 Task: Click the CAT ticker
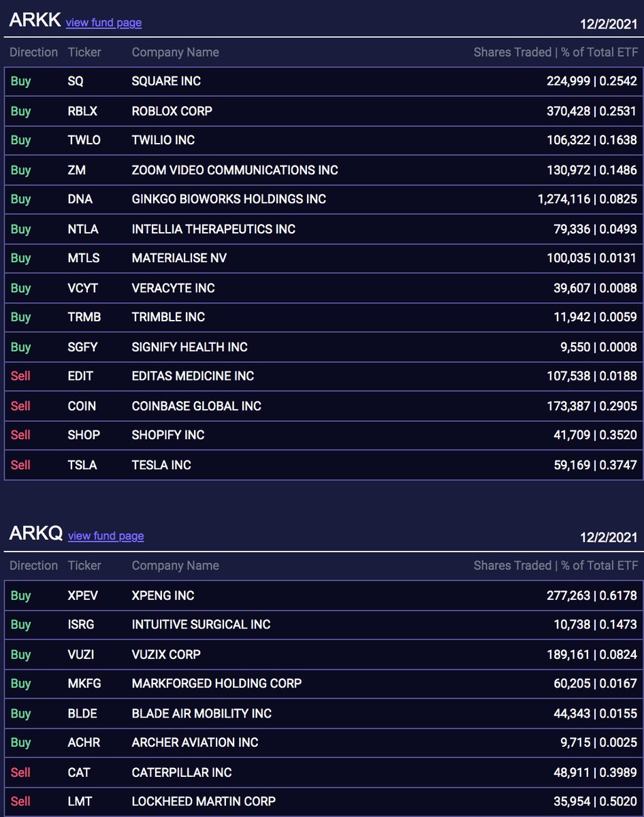(79, 773)
